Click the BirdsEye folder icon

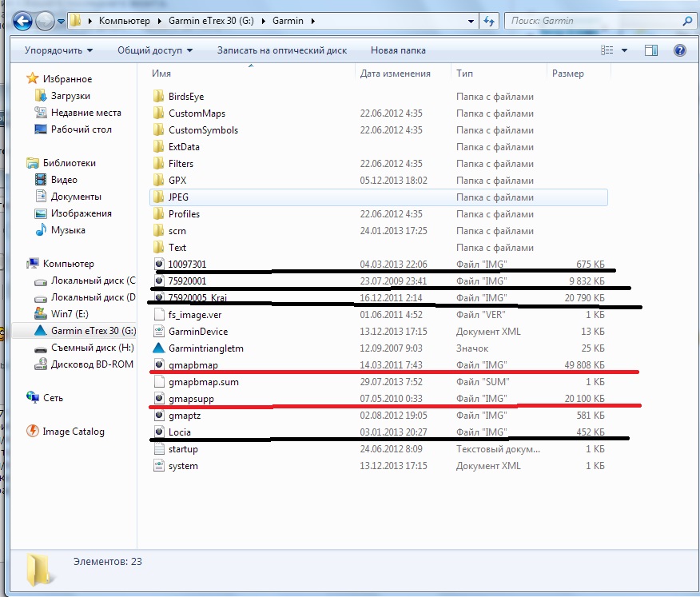(158, 97)
